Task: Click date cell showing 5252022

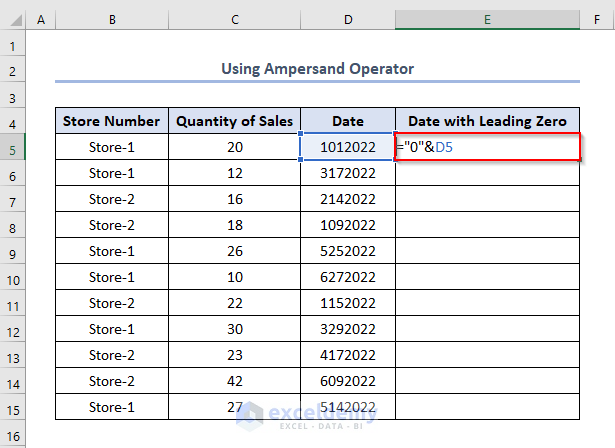Action: click(348, 251)
